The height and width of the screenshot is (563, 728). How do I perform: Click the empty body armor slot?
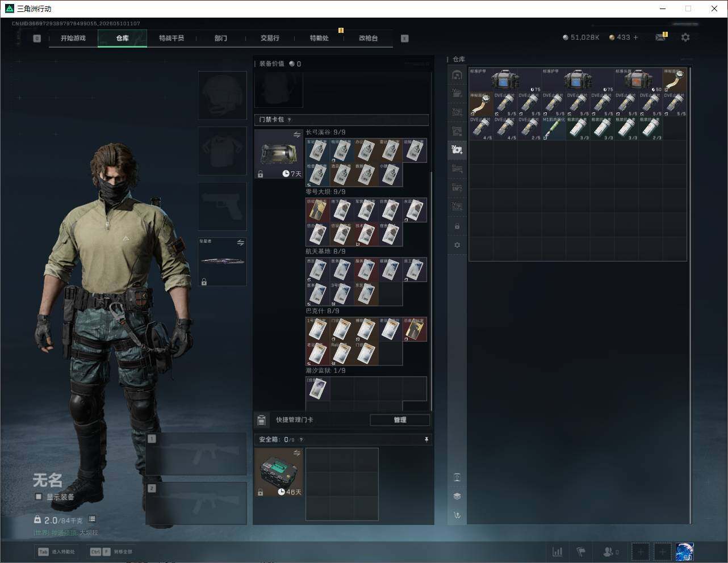click(x=222, y=150)
